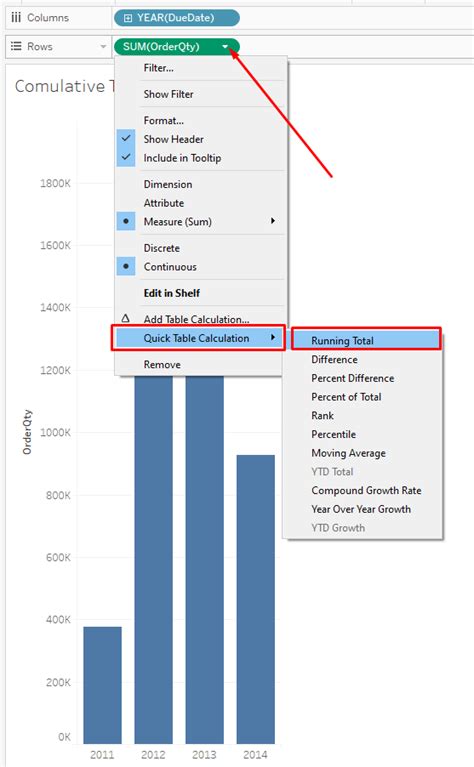Choose Filter... from the context menu
The height and width of the screenshot is (767, 474).
click(158, 68)
